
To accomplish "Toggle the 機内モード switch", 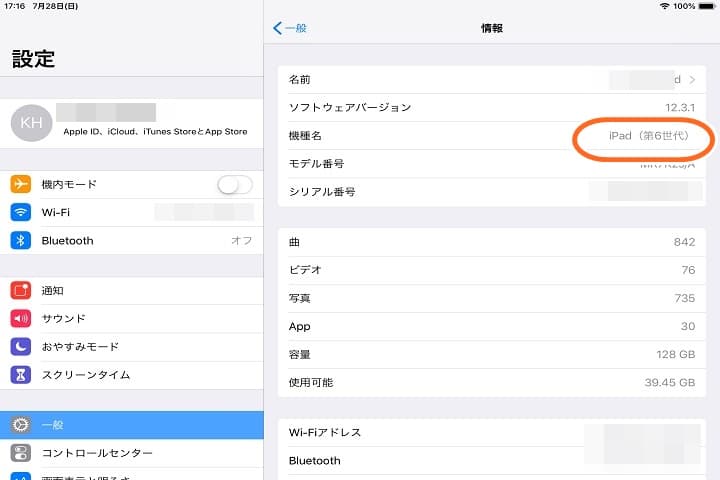I will 235,185.
